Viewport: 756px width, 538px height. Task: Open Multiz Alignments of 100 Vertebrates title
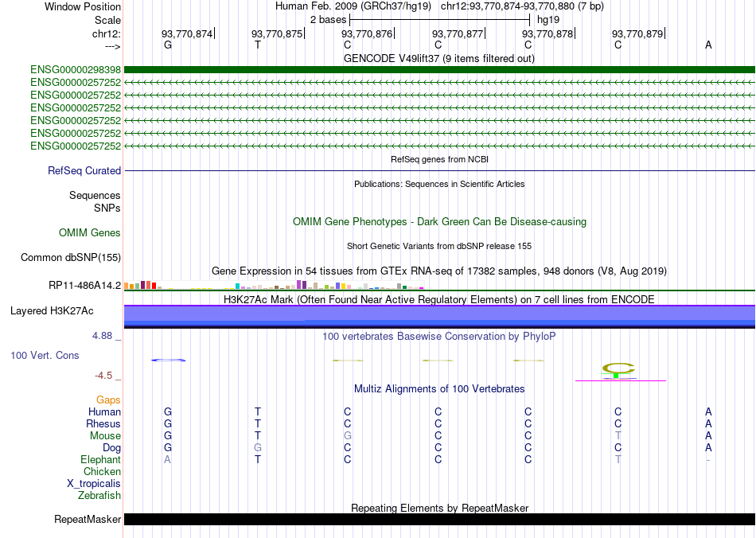tap(439, 388)
